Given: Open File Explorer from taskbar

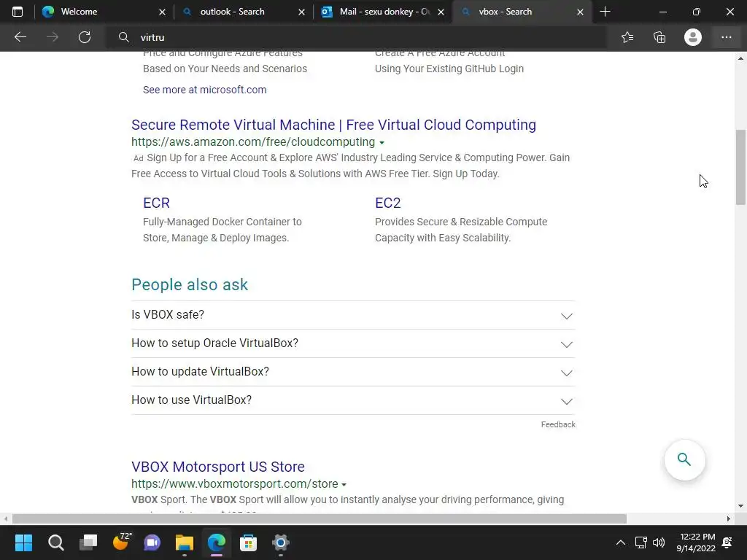Looking at the screenshot, I should (x=185, y=542).
